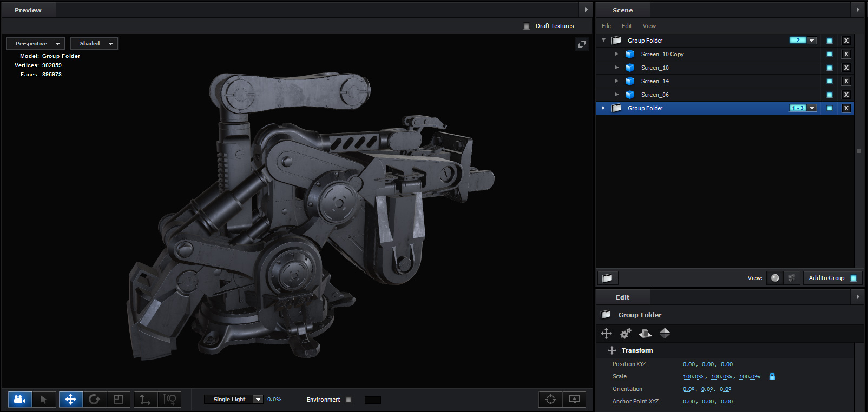The height and width of the screenshot is (412, 868).
Task: Open the File menu in Scene panel
Action: point(606,26)
